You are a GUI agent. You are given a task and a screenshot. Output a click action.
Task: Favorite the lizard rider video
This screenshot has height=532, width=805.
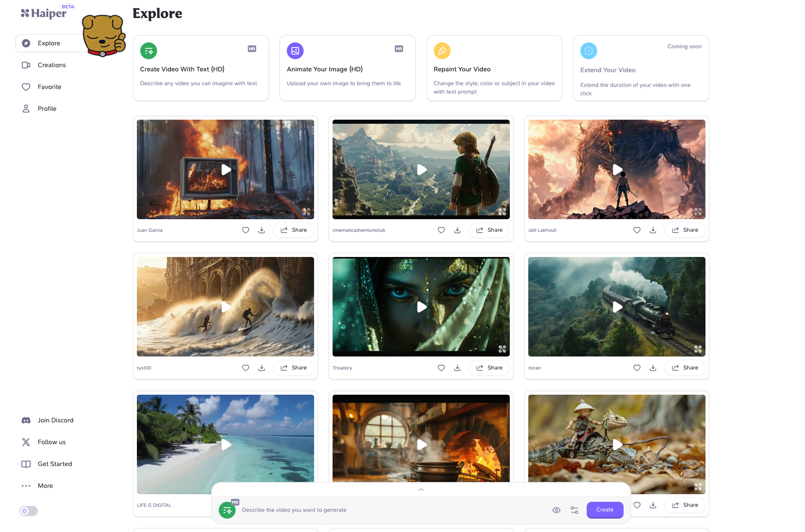637,505
